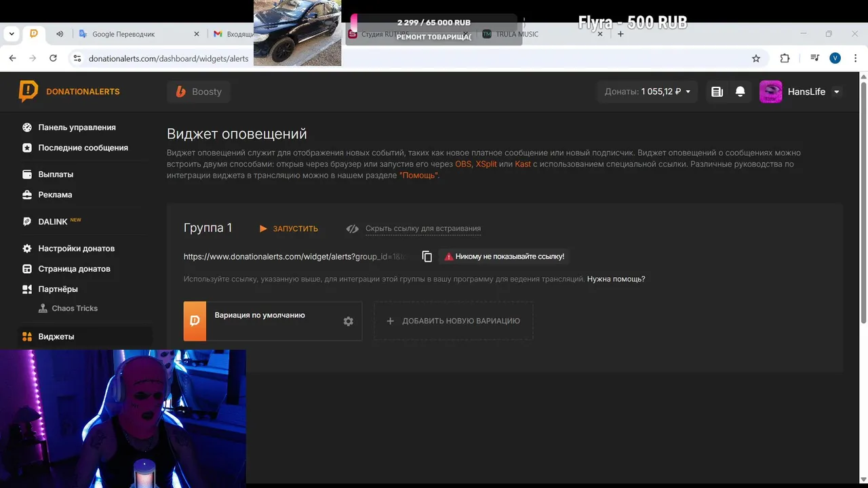Open a new browser tab
Screen dimensions: 868x488
click(x=620, y=34)
